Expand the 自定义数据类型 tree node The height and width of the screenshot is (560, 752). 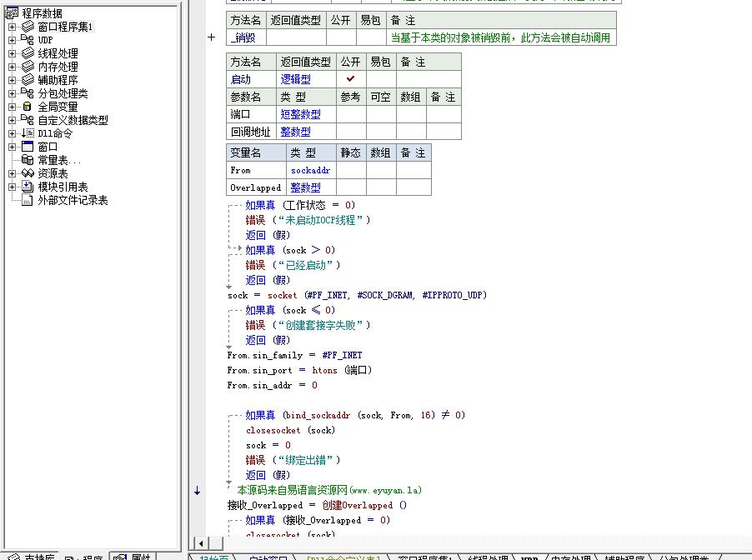pyautogui.click(x=12, y=120)
